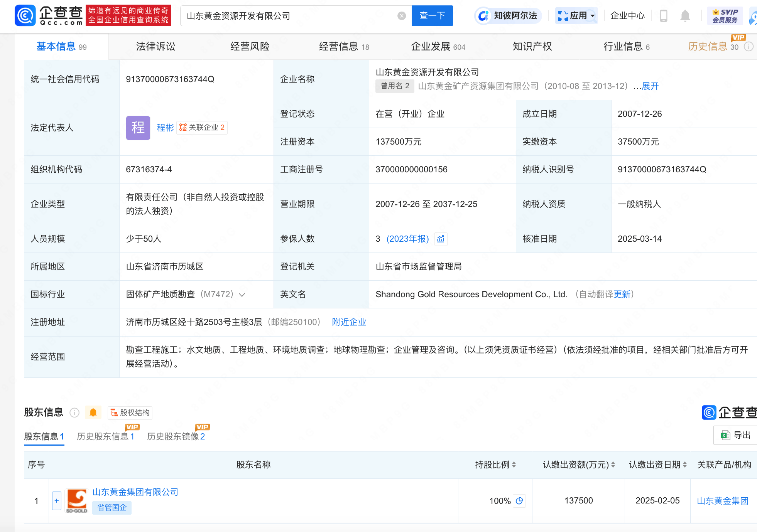Switch to the 行业信息 tab
The width and height of the screenshot is (757, 532).
point(627,47)
